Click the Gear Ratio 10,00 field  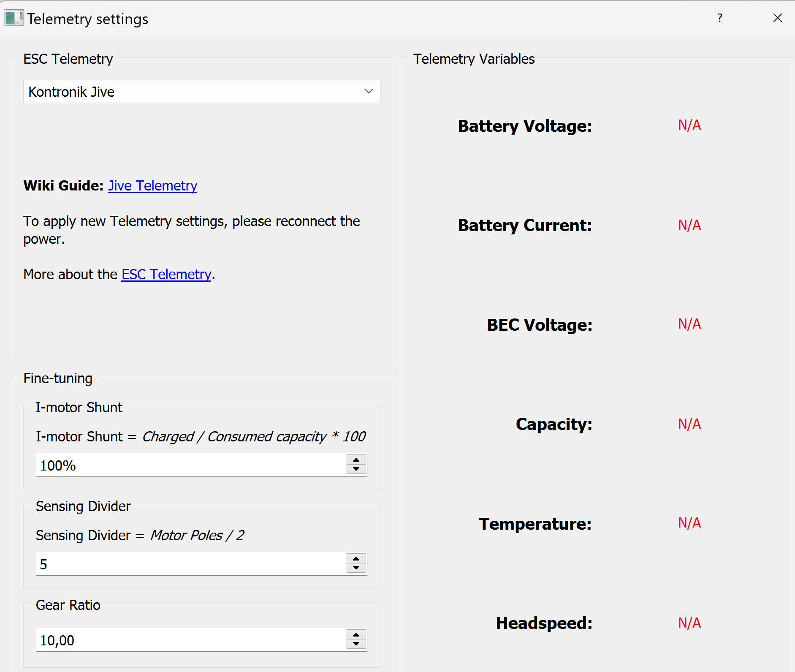(x=190, y=640)
